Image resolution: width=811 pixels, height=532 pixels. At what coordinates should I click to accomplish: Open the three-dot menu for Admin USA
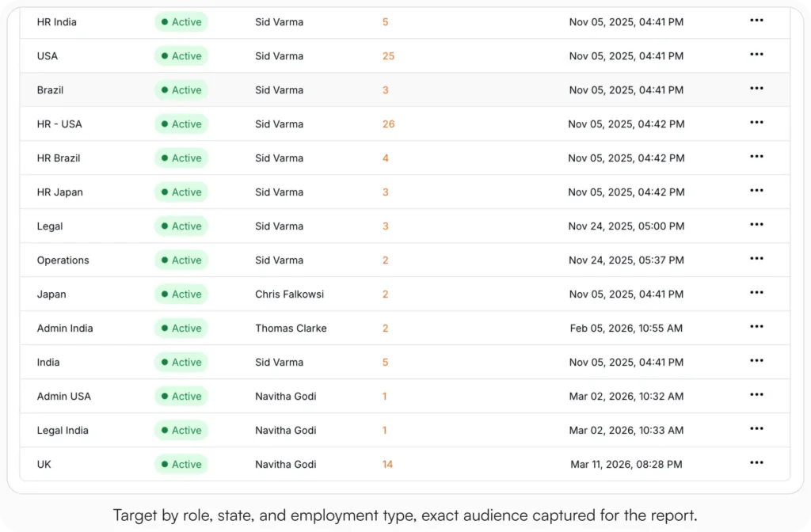point(756,395)
